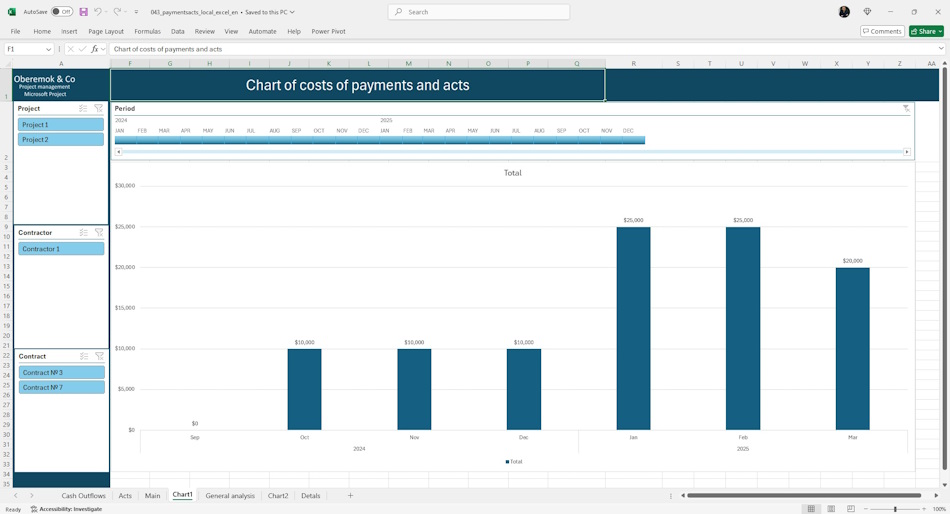Click the timeline horizontal scrollbar track
This screenshot has width=950, height=514.
513,152
